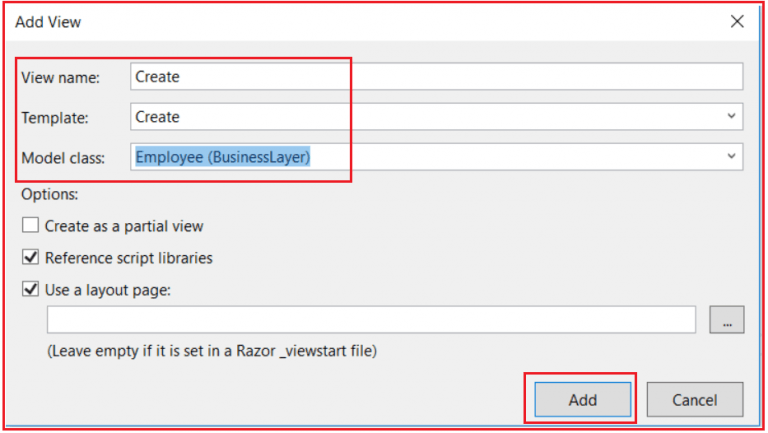Click the Add button
Screen dimensions: 768x433
pos(582,400)
